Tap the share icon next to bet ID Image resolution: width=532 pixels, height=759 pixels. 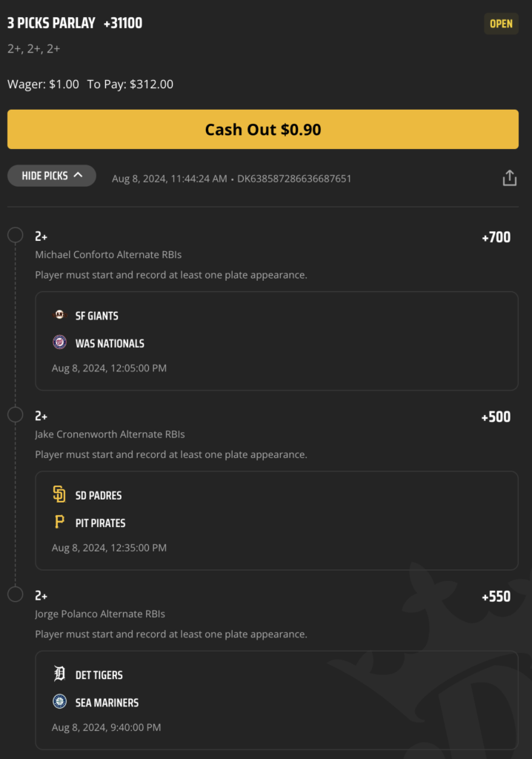[509, 178]
